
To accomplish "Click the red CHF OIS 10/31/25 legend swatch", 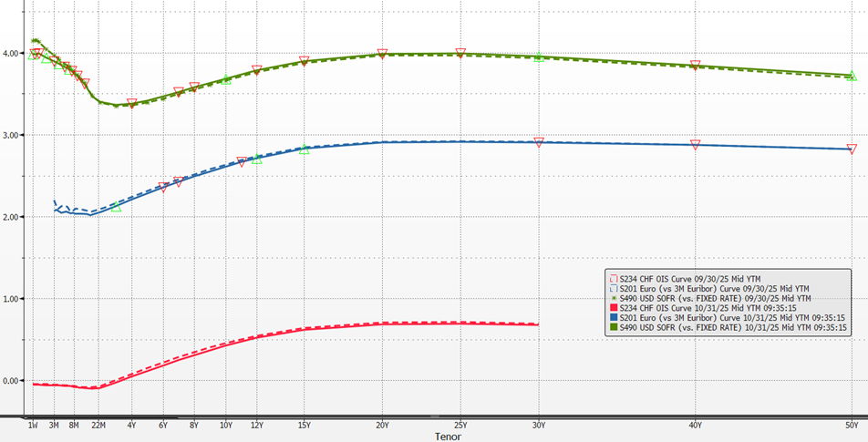I will pos(613,307).
